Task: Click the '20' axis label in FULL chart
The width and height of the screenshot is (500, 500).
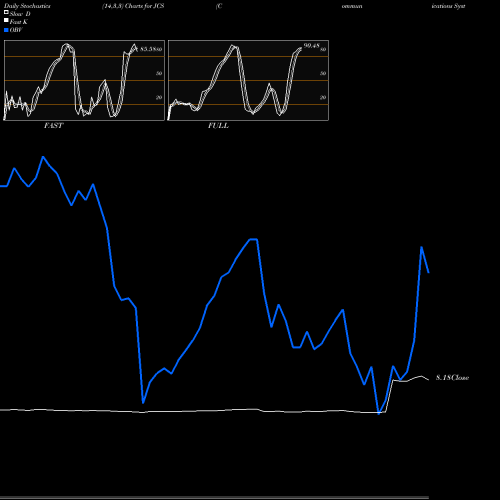Action: [x=323, y=97]
